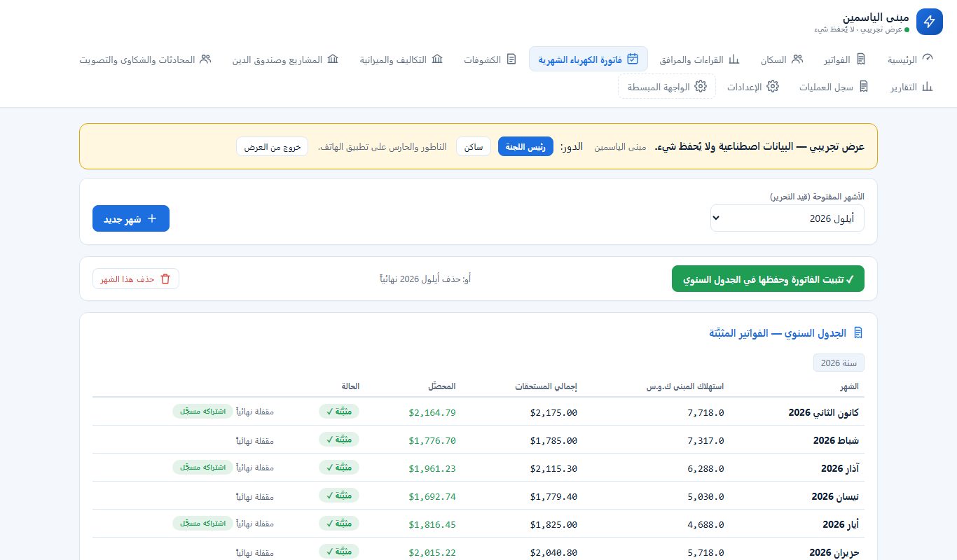Open the أيلول 2026 open-months dropdown

787,218
